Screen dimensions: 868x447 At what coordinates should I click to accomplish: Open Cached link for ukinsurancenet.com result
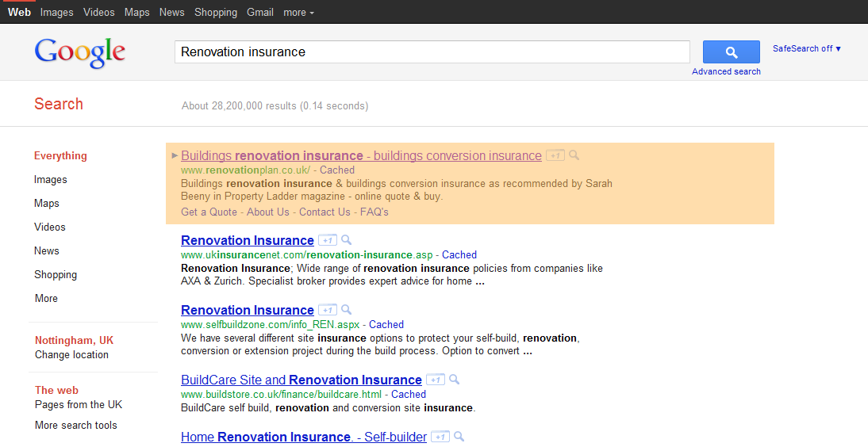click(x=459, y=255)
